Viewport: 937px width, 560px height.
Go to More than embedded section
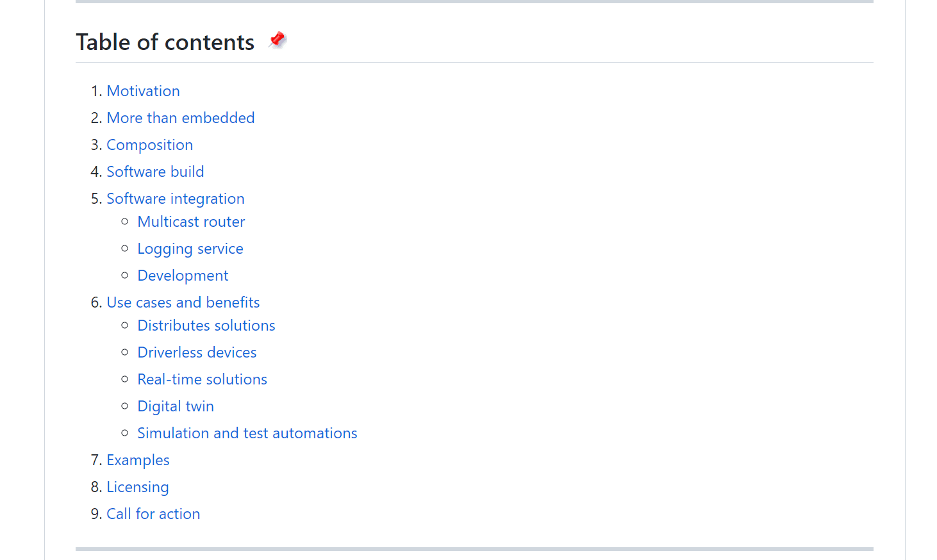[x=180, y=118]
